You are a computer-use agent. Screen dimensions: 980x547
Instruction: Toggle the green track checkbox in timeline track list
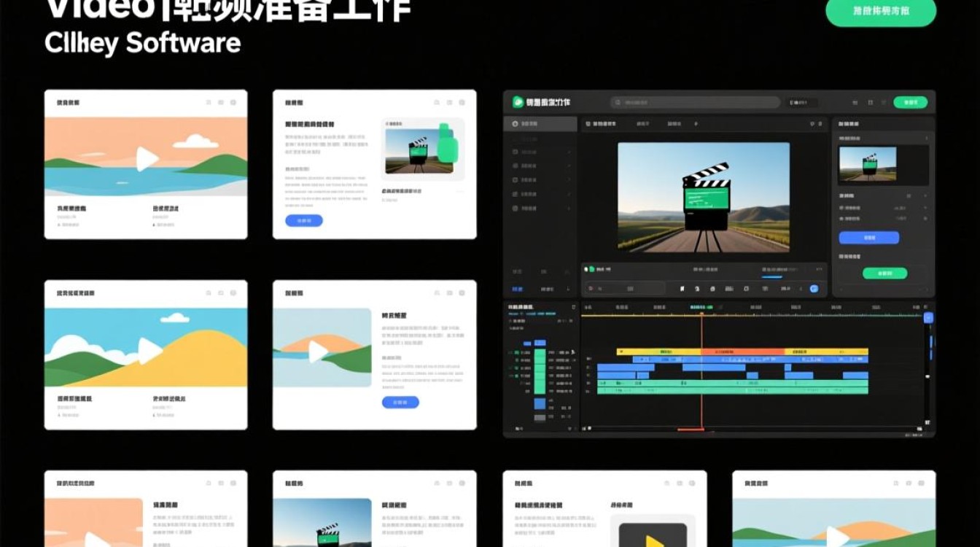516,352
